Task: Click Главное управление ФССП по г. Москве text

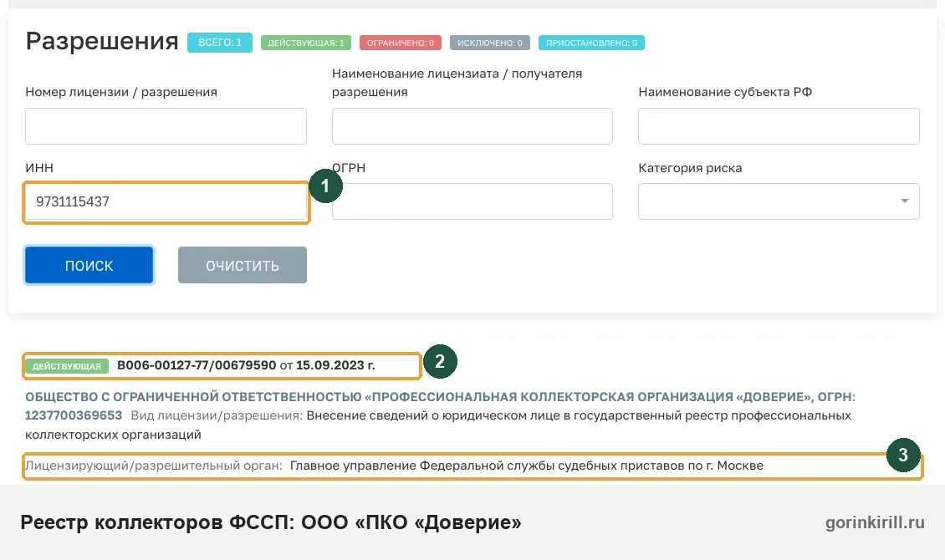Action: [x=527, y=466]
